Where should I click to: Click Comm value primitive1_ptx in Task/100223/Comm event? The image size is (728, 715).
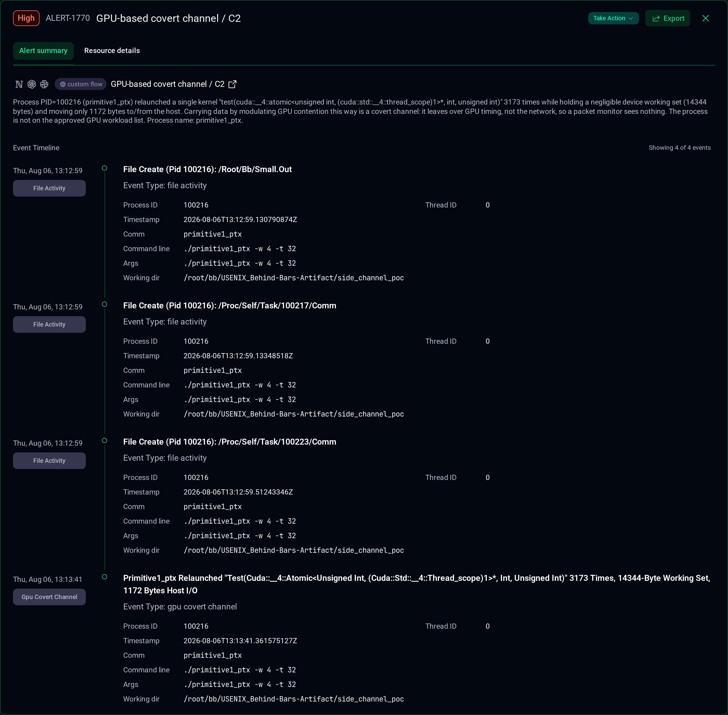coord(212,507)
